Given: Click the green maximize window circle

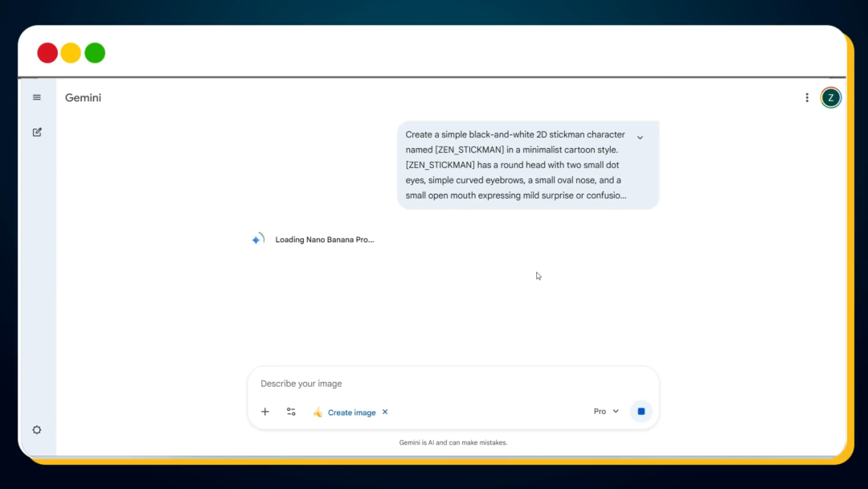Looking at the screenshot, I should 95,53.
